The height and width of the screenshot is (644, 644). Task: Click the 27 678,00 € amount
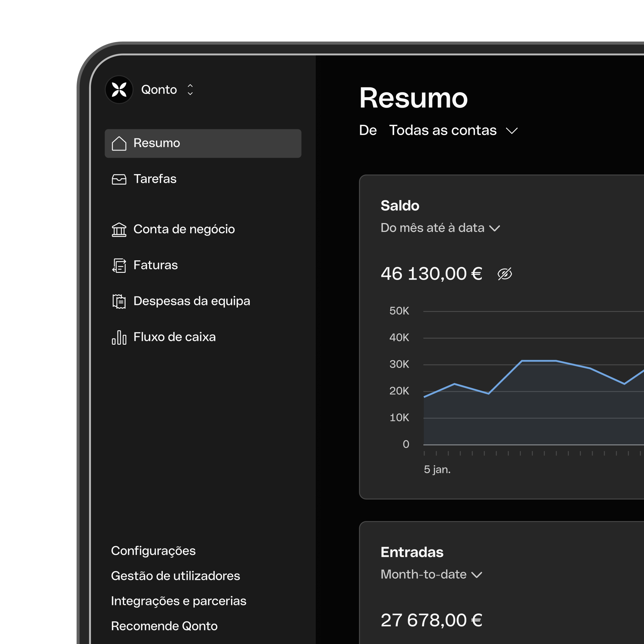click(431, 620)
